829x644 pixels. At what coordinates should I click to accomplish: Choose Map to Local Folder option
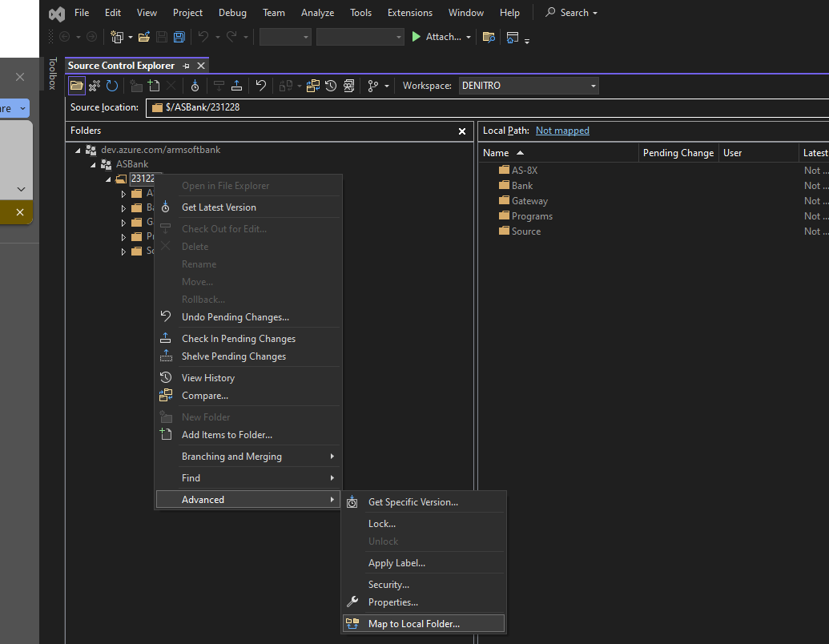417,623
